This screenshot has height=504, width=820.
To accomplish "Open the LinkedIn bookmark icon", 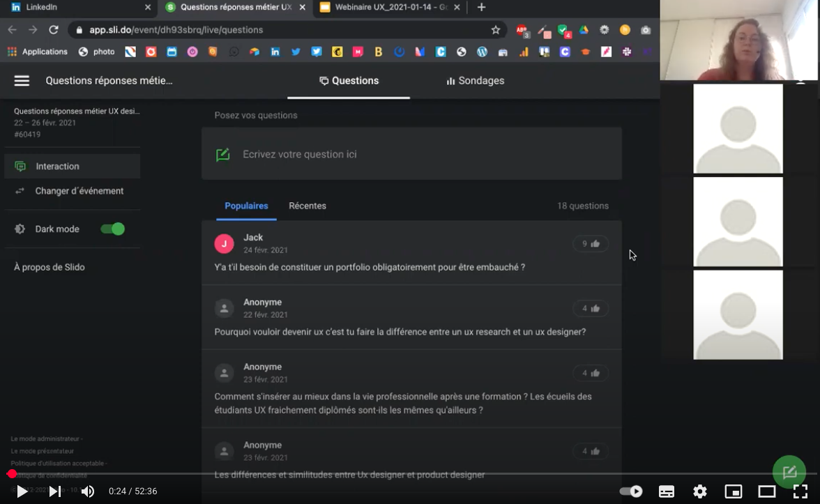I will (x=275, y=52).
